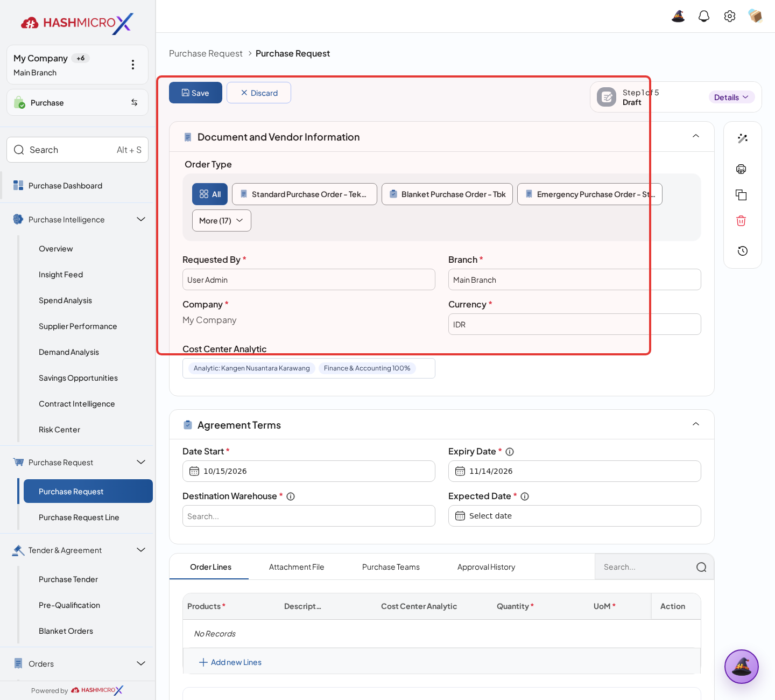Open the user avatar box icon

point(756,16)
